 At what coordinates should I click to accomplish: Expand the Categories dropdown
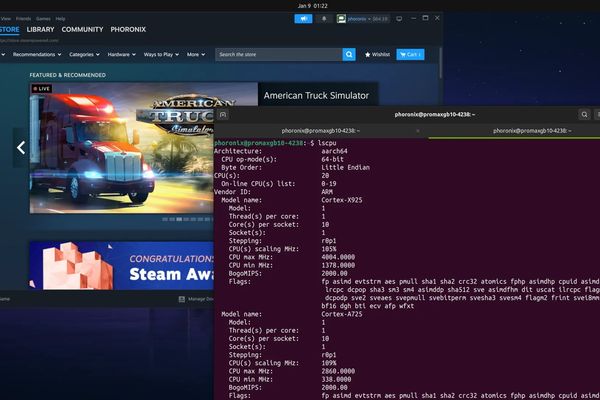(84, 54)
